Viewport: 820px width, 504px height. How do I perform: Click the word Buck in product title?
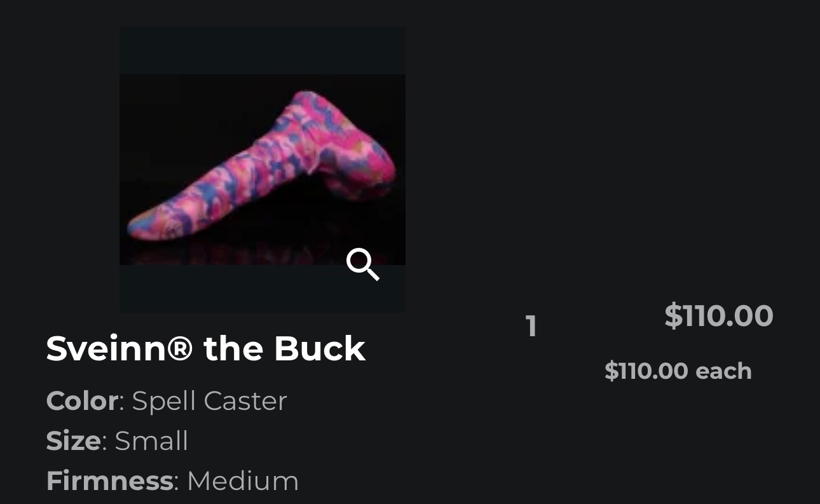(320, 348)
